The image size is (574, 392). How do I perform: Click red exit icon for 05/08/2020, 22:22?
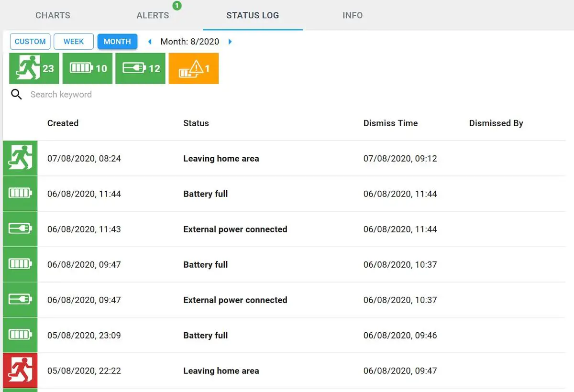pos(20,370)
